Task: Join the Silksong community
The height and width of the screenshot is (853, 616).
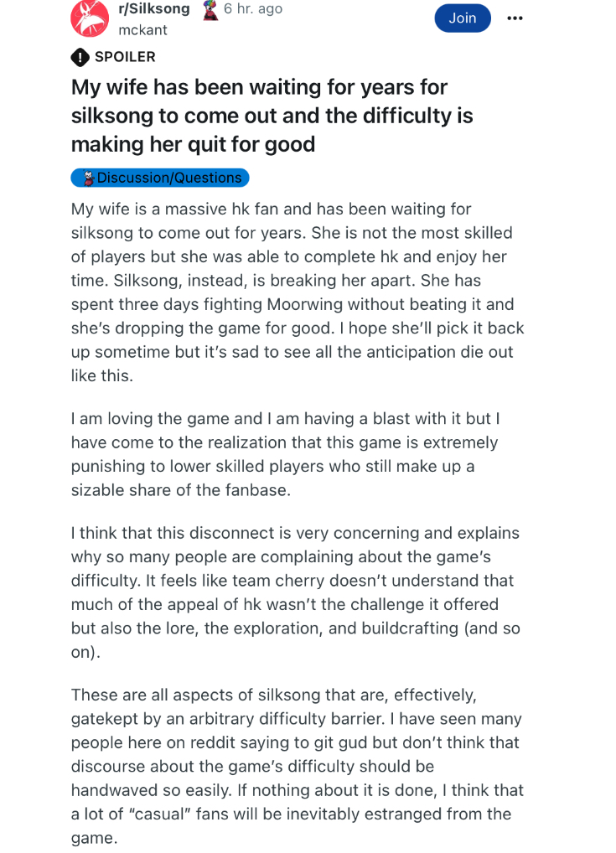Action: tap(463, 18)
